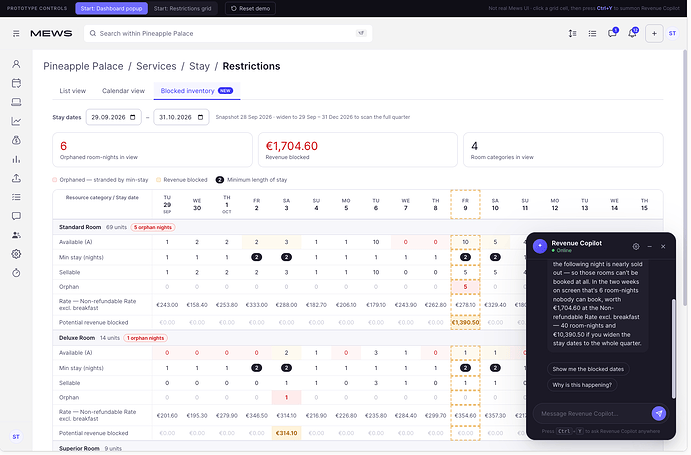Minimize the Revenue Copilot panel
This screenshot has height=455, width=691.
click(x=650, y=246)
